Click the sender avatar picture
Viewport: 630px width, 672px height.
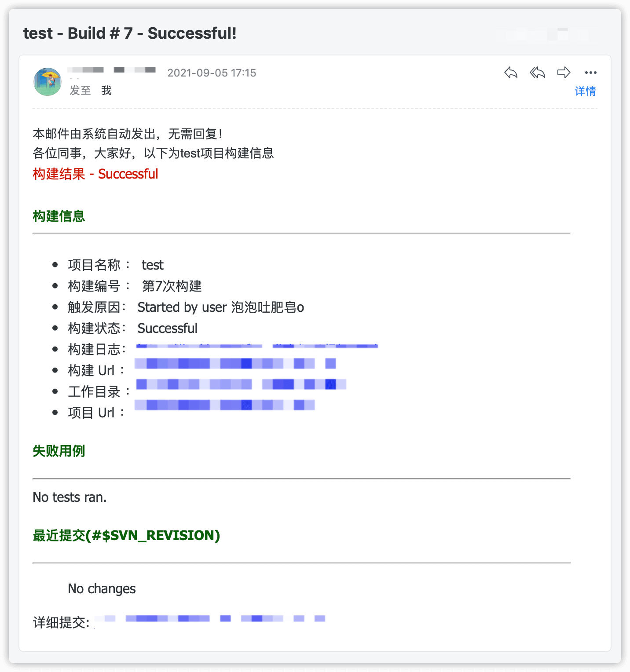(x=48, y=82)
